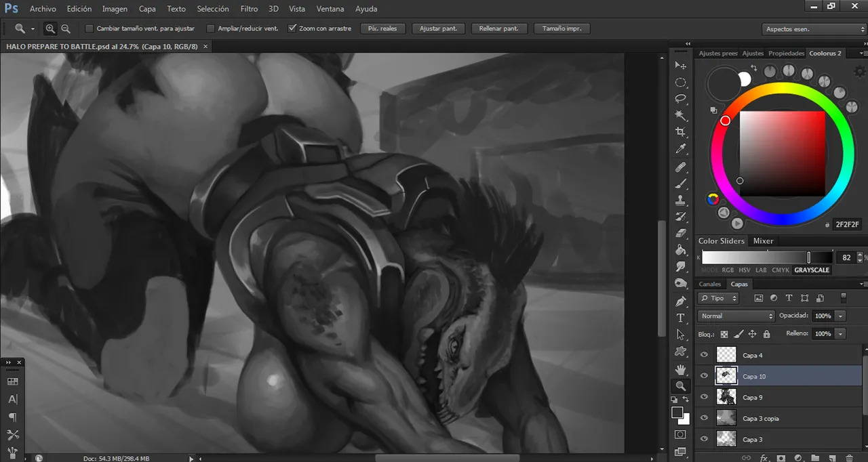Screen dimensions: 868x462
Task: Open the Filtro menu
Action: (249, 9)
